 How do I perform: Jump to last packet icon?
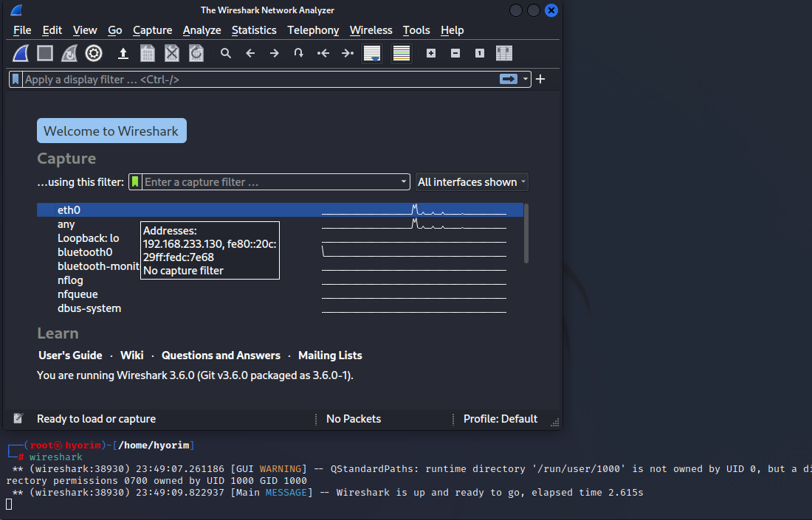click(x=348, y=53)
